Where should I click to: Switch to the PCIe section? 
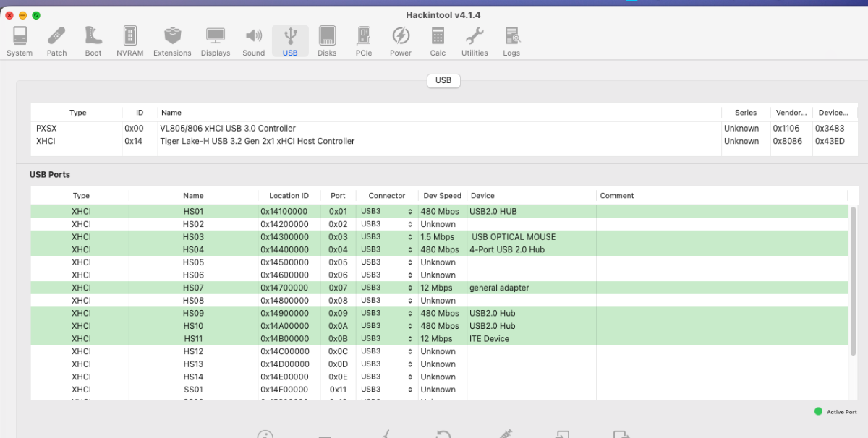(364, 42)
